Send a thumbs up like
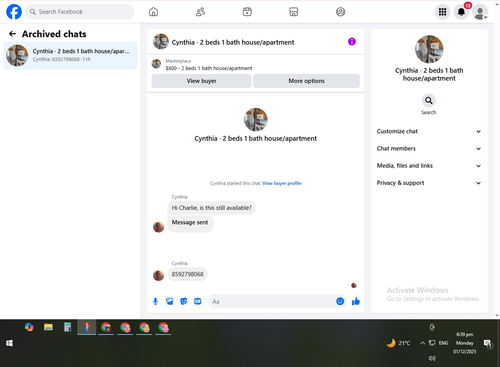Image resolution: width=500 pixels, height=367 pixels. coord(356,301)
